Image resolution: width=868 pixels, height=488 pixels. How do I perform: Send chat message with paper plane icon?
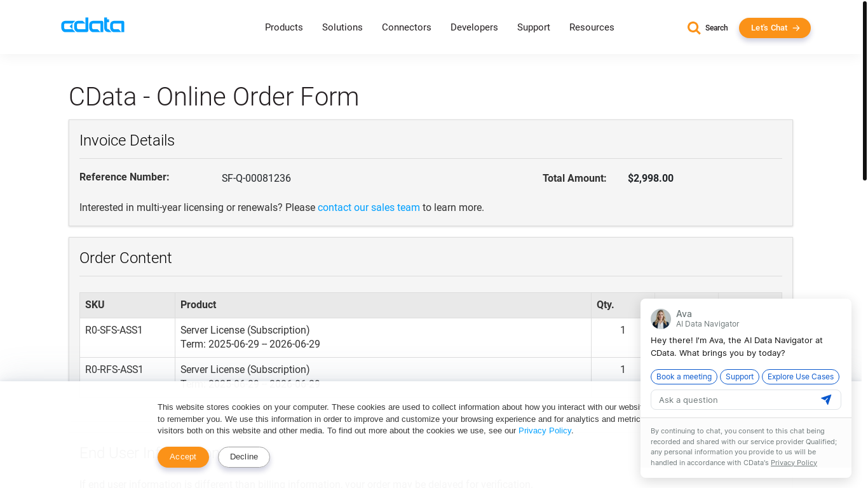[826, 400]
